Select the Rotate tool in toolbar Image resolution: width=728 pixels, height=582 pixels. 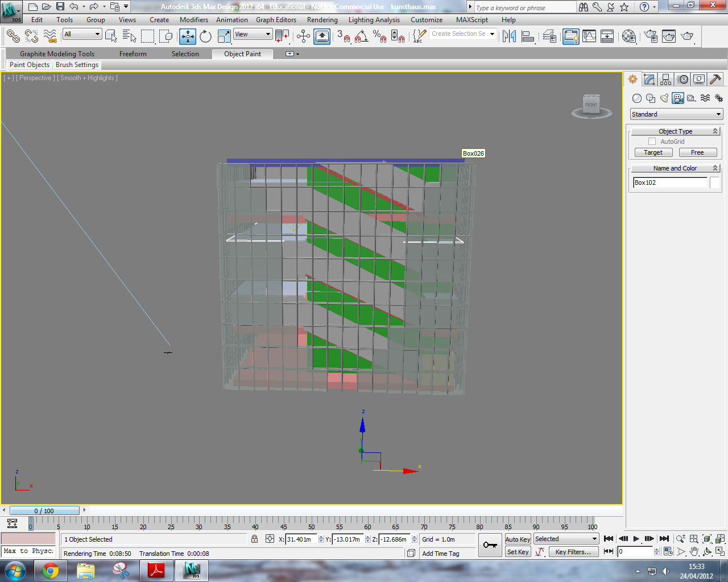205,36
